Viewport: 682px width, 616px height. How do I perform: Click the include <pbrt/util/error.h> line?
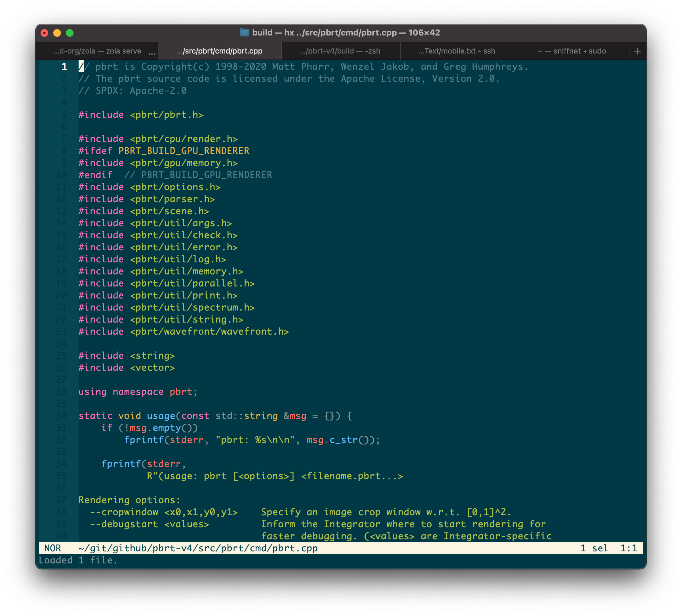click(158, 247)
